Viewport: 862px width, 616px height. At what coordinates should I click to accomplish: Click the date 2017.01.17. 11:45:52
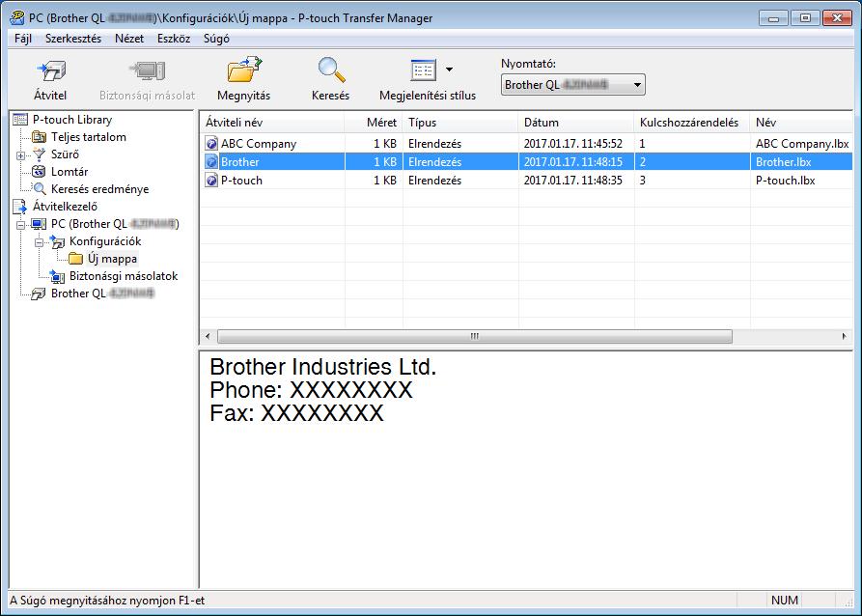coord(572,144)
